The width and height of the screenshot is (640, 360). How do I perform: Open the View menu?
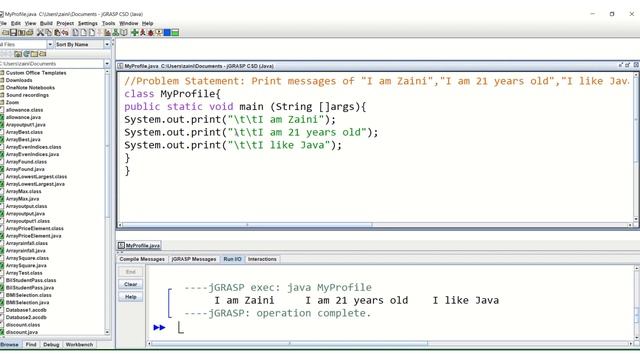pos(31,23)
